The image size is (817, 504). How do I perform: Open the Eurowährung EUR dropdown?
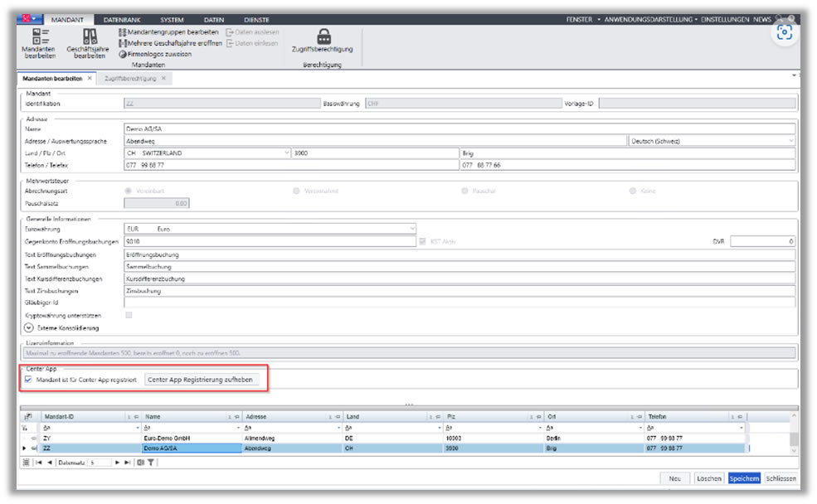click(x=411, y=229)
